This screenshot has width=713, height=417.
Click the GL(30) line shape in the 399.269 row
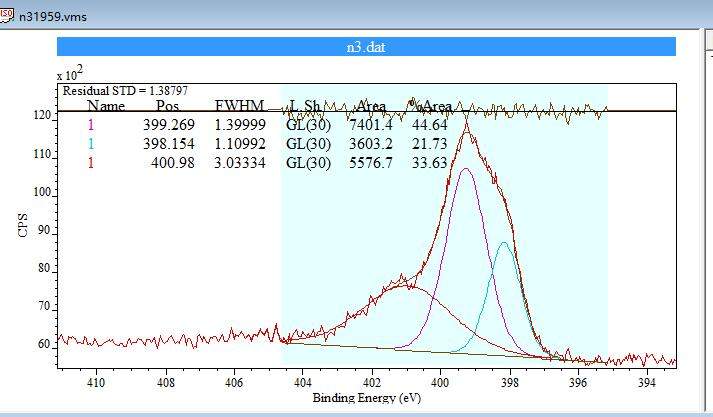[x=308, y=125]
